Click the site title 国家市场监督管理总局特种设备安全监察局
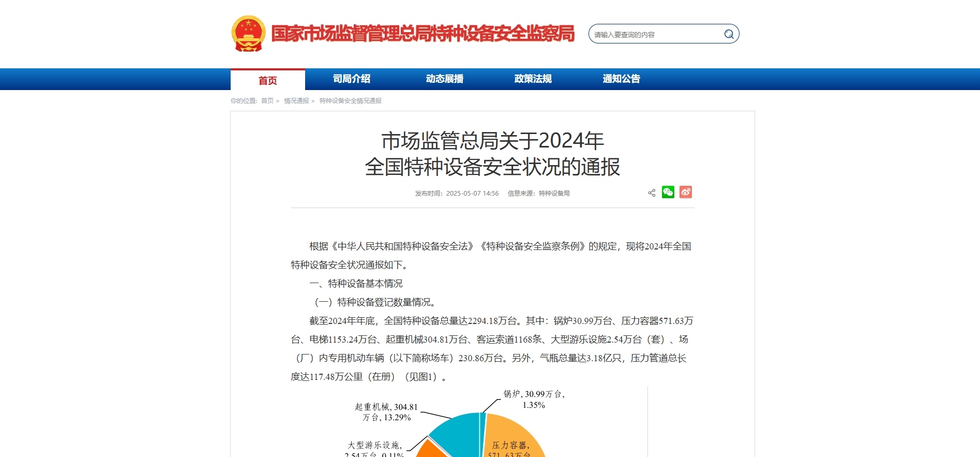This screenshot has width=980, height=457. pos(423,34)
